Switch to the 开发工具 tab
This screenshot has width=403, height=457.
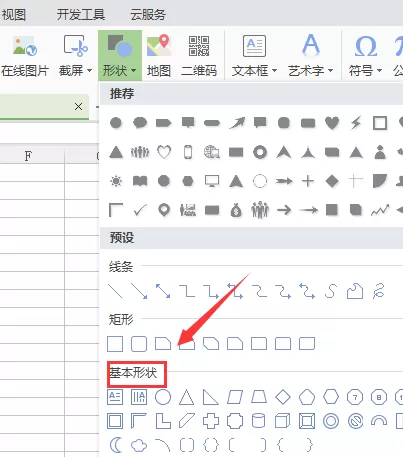point(81,15)
